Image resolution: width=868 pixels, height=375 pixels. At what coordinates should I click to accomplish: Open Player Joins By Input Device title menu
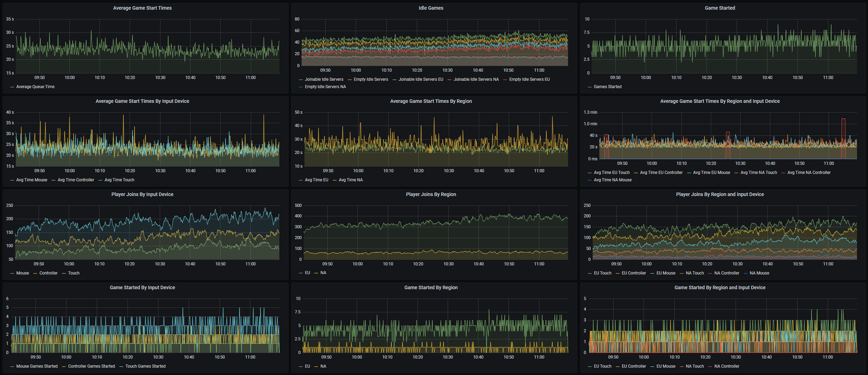tap(142, 195)
